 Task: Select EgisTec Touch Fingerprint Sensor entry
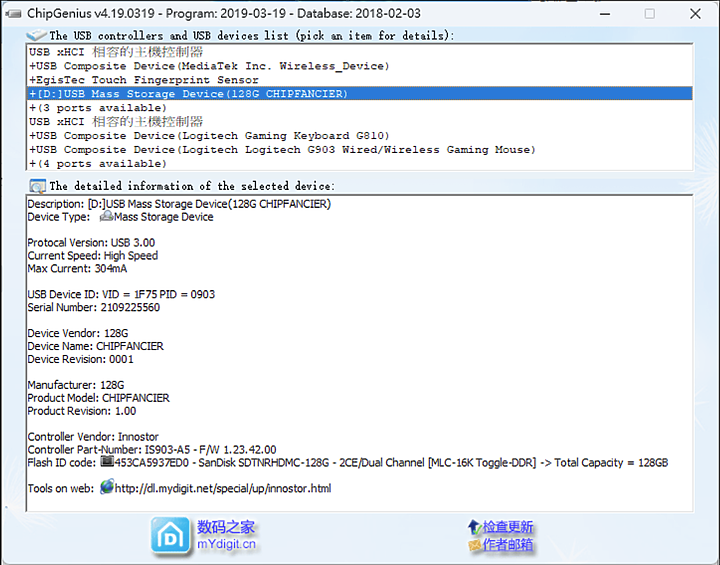(360, 80)
